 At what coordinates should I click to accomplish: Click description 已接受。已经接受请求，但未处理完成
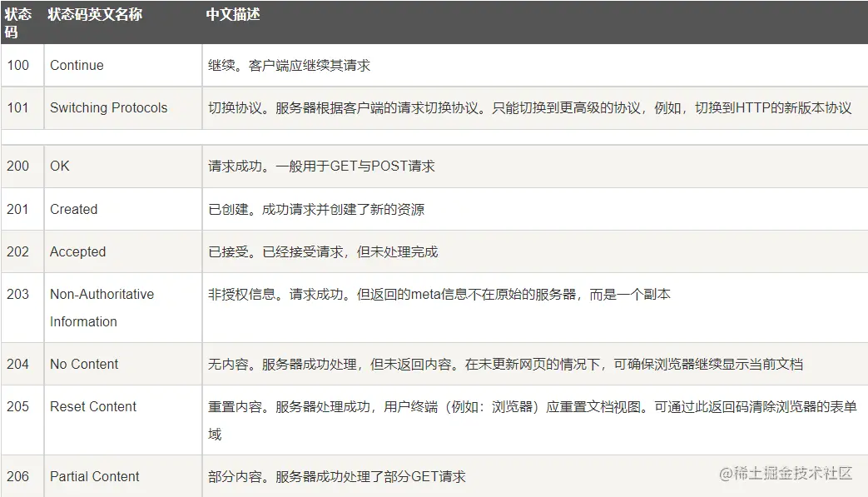pyautogui.click(x=323, y=251)
